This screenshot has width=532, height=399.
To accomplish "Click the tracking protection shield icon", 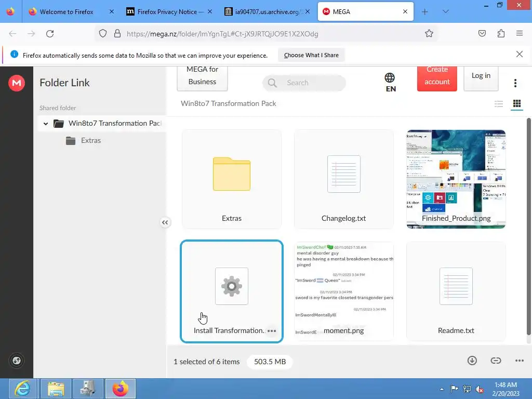I will [x=103, y=34].
